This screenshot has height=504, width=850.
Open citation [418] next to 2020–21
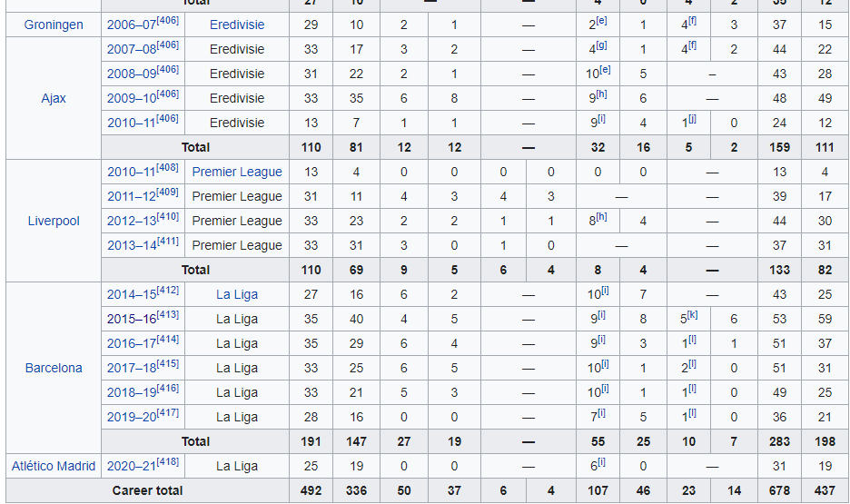tap(167, 462)
